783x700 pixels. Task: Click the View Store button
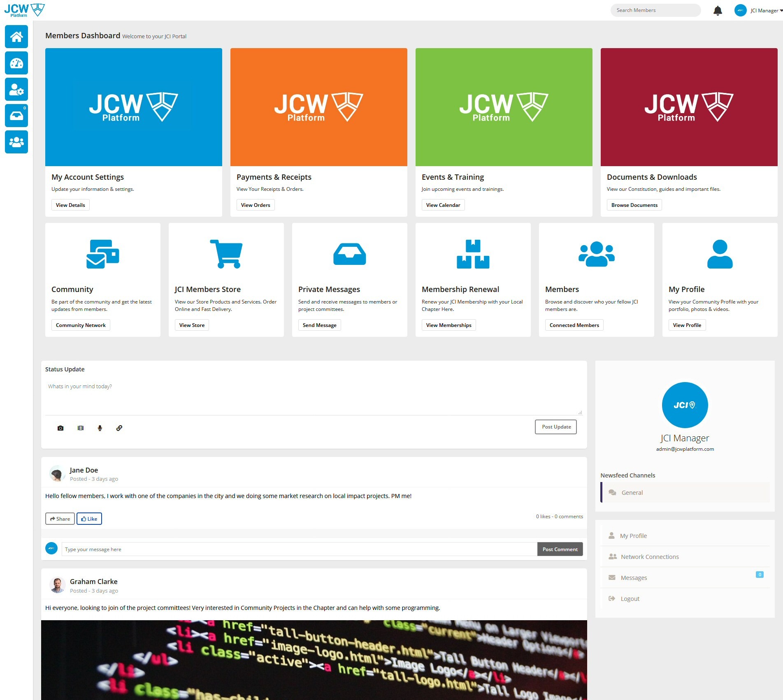pos(192,325)
